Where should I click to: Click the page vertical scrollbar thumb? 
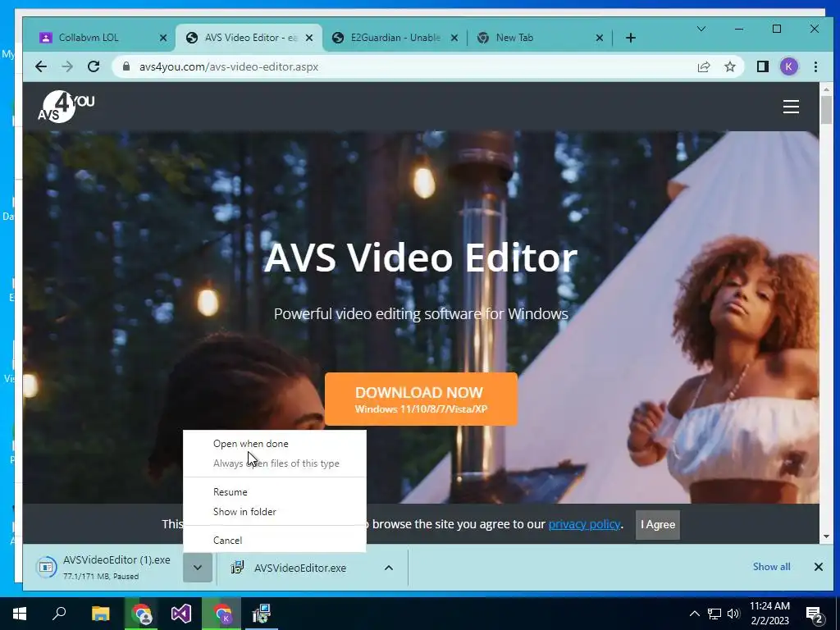click(826, 110)
